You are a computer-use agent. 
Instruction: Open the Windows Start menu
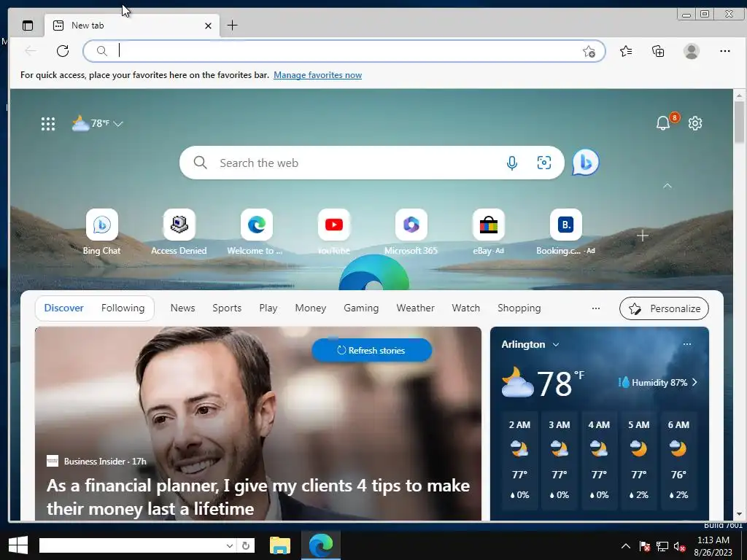point(18,545)
